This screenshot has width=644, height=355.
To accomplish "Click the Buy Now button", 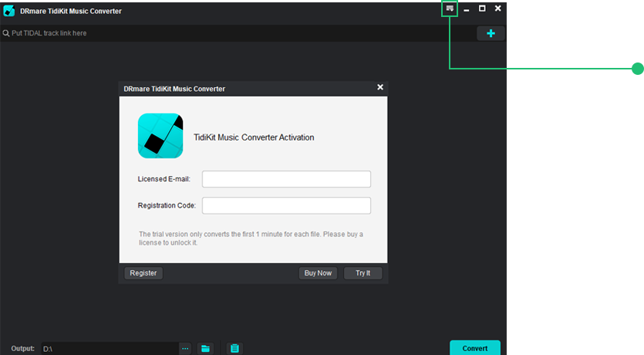I will tap(318, 273).
